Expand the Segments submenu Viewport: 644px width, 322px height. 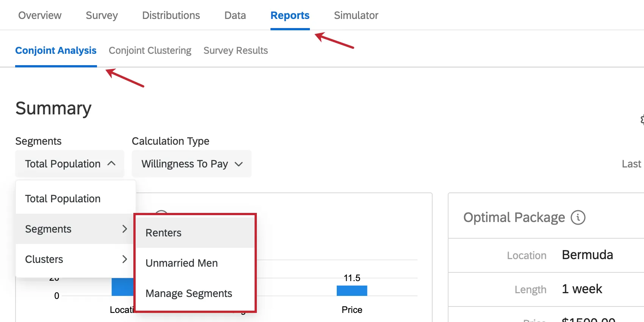click(75, 229)
